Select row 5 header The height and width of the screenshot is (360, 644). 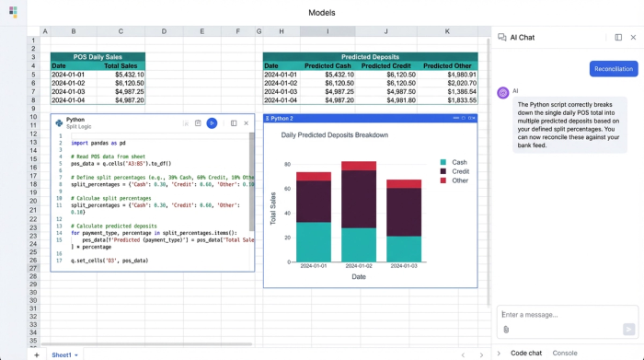(33, 75)
